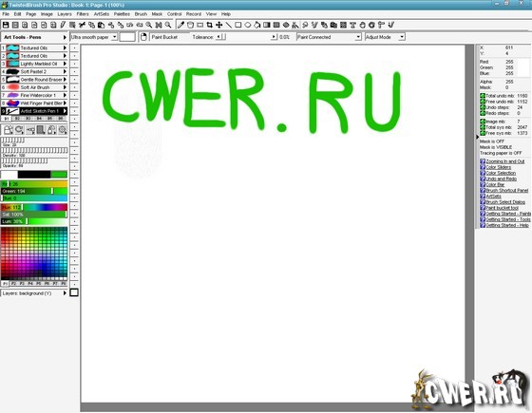This screenshot has height=413, width=532.
Task: Select the Move tool cross-arrows icon
Action: [219, 25]
